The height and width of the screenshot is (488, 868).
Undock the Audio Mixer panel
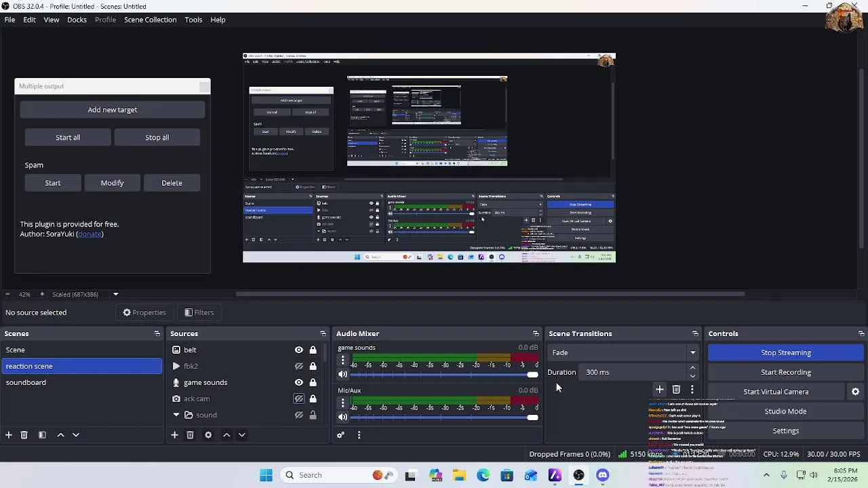[536, 333]
